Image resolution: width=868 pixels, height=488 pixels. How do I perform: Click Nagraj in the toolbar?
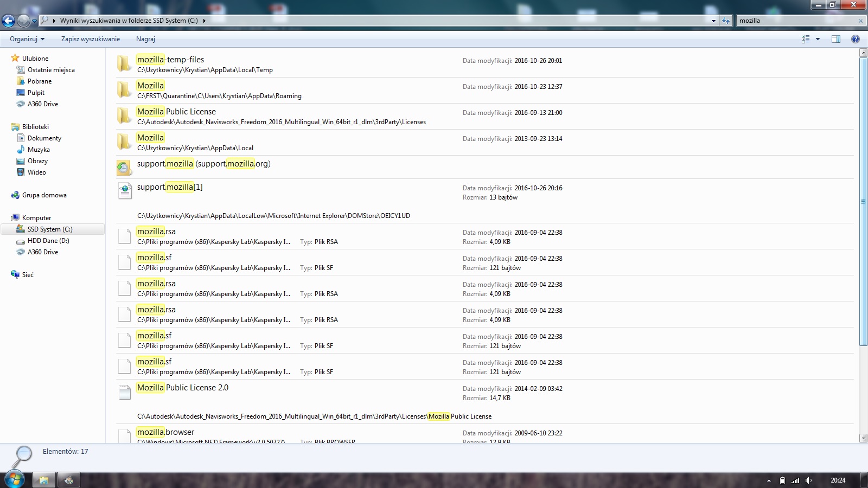point(145,39)
